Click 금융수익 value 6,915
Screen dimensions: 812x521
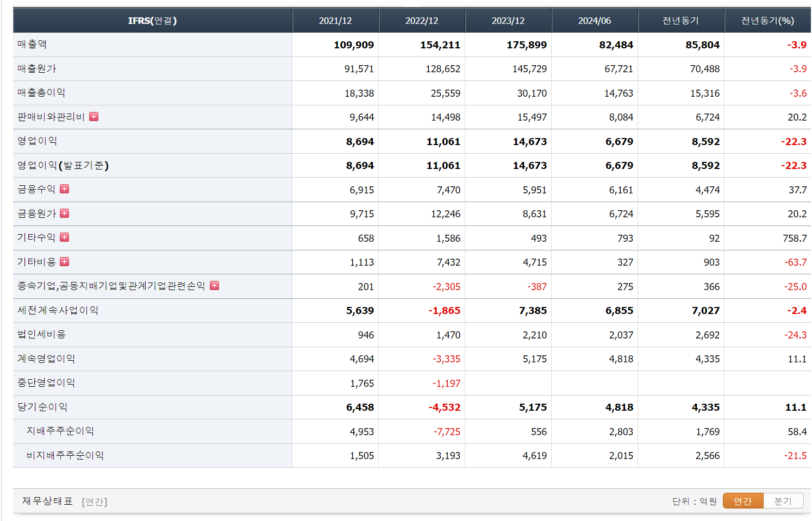362,190
